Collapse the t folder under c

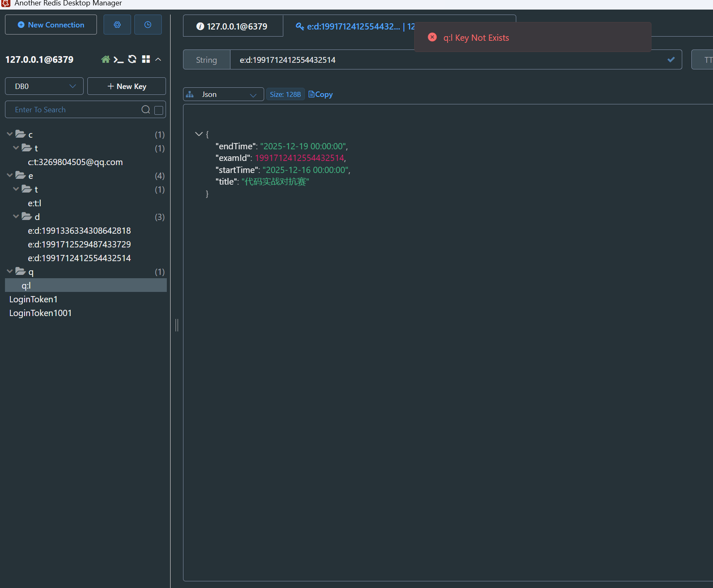[x=16, y=148]
